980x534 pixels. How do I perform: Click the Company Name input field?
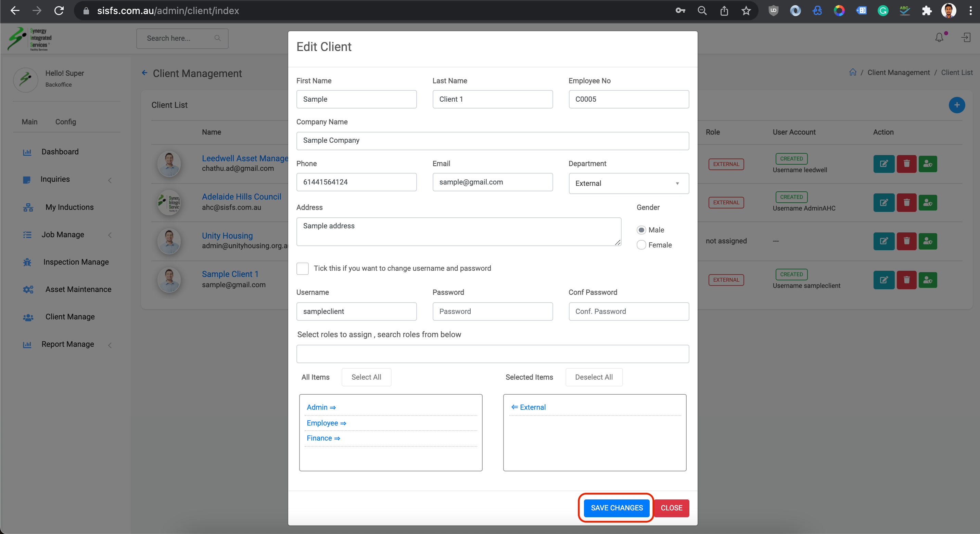coord(492,140)
